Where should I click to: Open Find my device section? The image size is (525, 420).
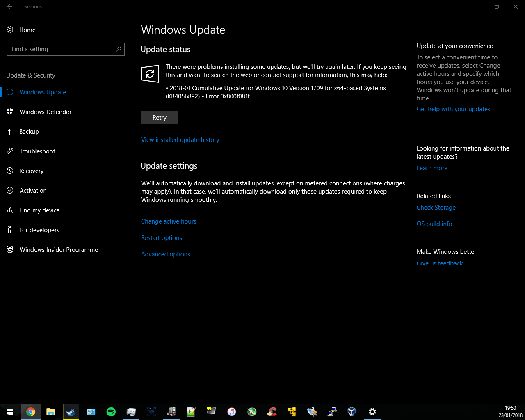coord(39,210)
